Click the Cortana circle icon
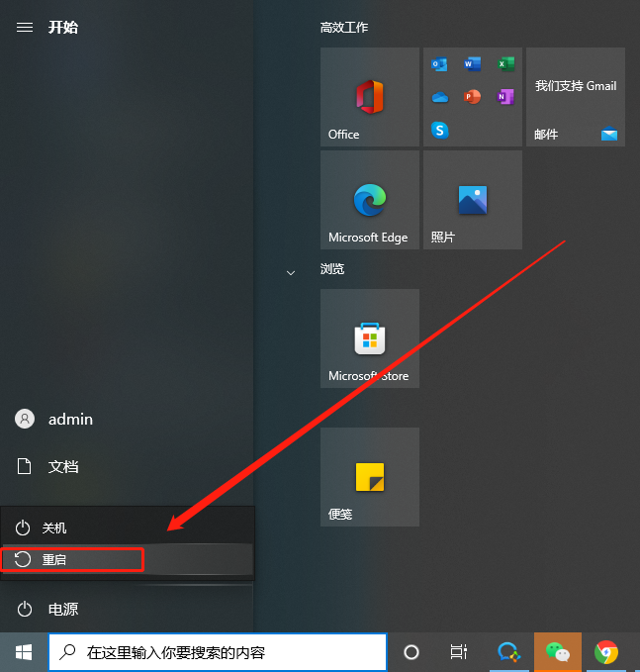640x672 pixels. coord(411,652)
